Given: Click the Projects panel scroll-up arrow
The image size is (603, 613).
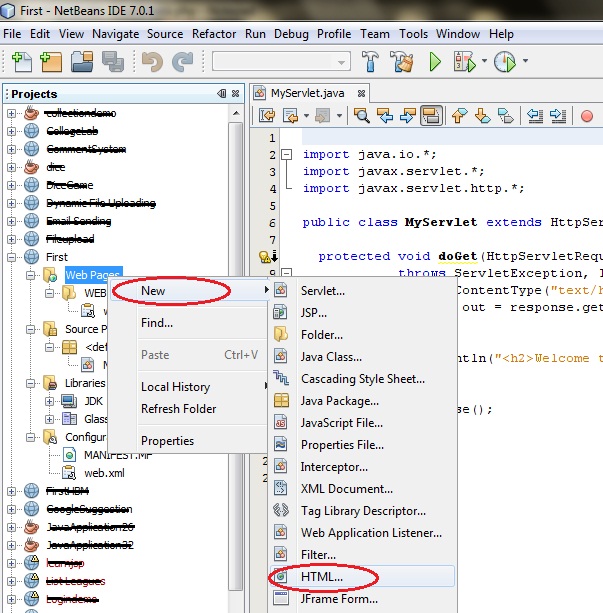Looking at the screenshot, I should point(236,113).
